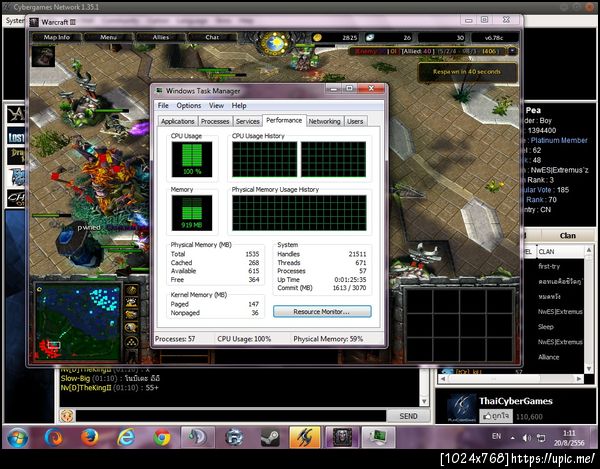The height and width of the screenshot is (469, 600).
Task: Show hidden system tray icons arrow
Action: coord(512,438)
